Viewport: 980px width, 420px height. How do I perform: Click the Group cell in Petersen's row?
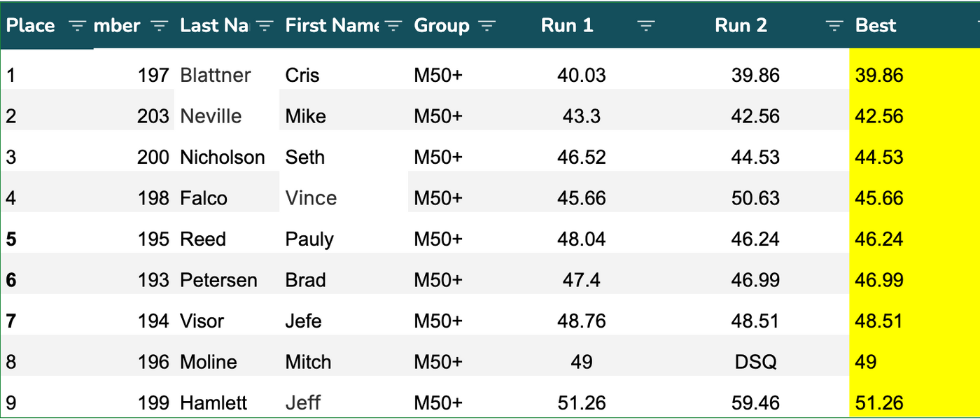438,280
